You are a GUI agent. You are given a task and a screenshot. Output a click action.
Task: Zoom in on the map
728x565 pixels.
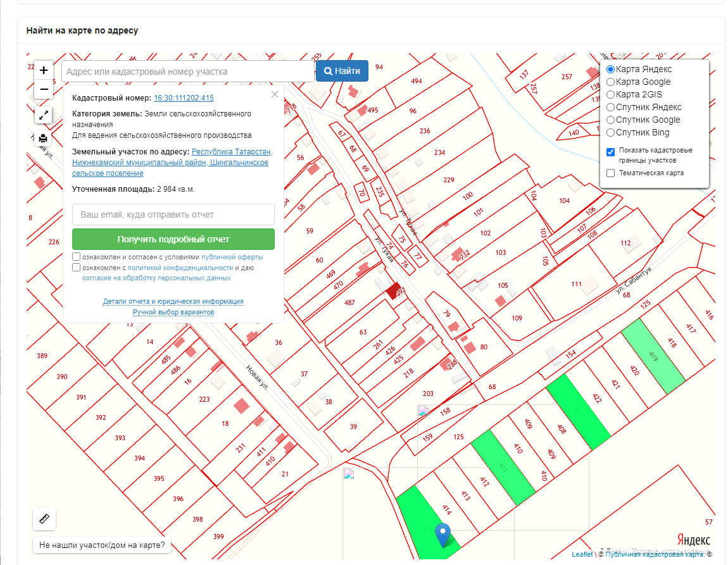44,70
